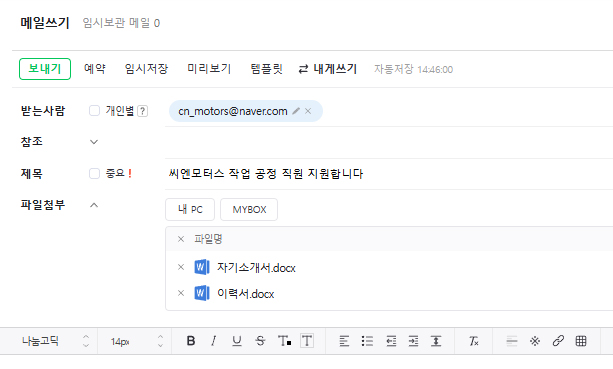Open the 나눔고딕 font dropdown
613x369 pixels.
coord(55,341)
